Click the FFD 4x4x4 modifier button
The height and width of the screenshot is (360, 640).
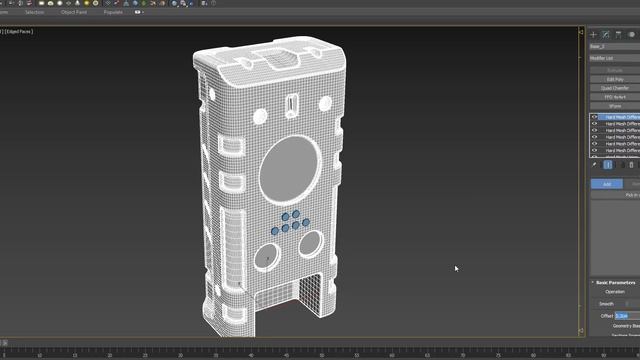tap(615, 97)
